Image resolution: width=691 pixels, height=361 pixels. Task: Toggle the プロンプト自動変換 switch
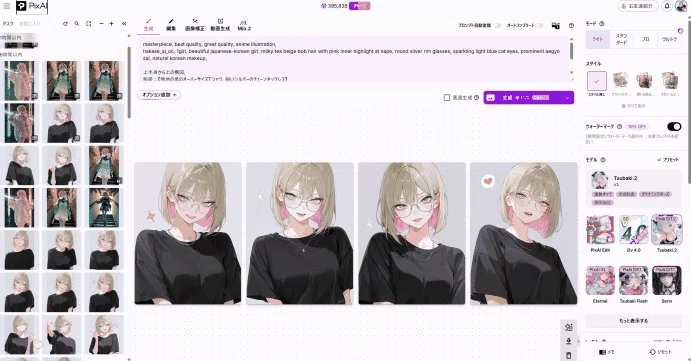[497, 26]
